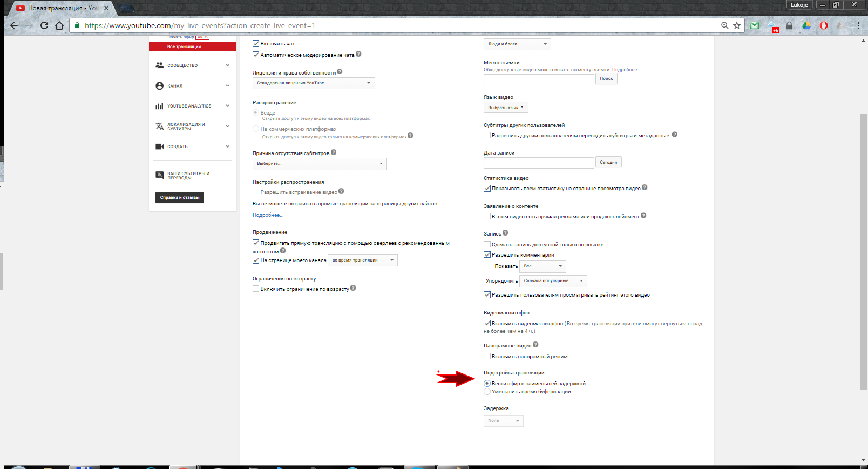This screenshot has height=469, width=868.
Task: Open the Сообщество sidebar section via its people icon
Action: click(x=159, y=65)
